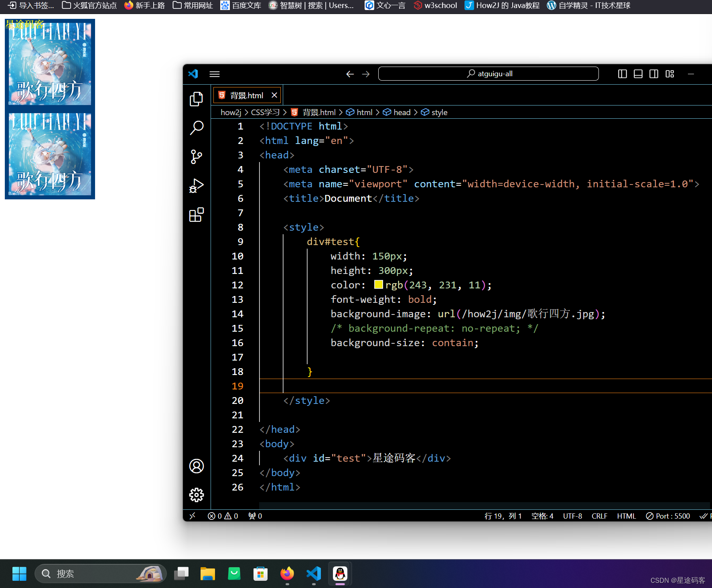The image size is (712, 588).
Task: Open the green app on the taskbar
Action: [x=234, y=574]
